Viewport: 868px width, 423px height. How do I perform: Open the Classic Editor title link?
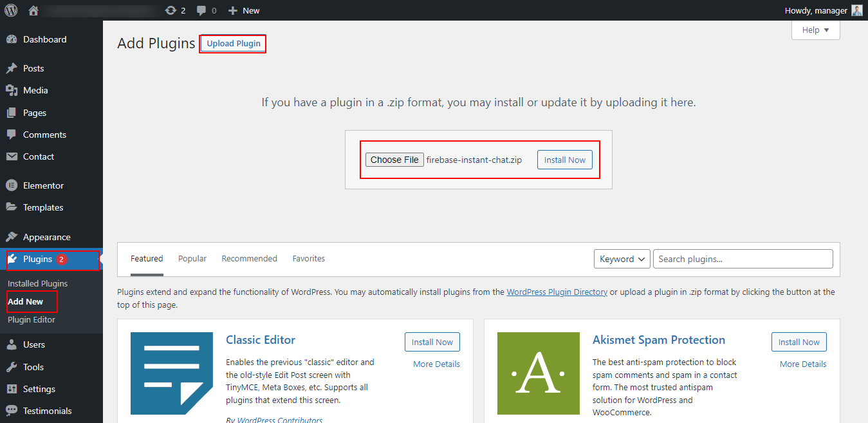click(261, 340)
